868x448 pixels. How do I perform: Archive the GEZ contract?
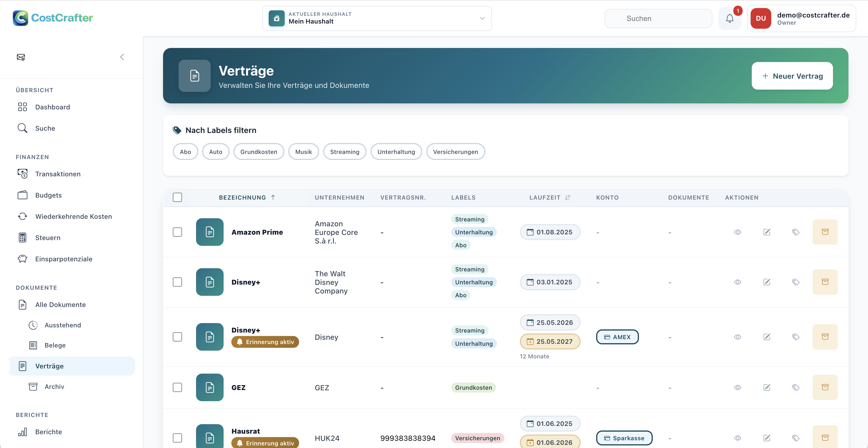825,388
